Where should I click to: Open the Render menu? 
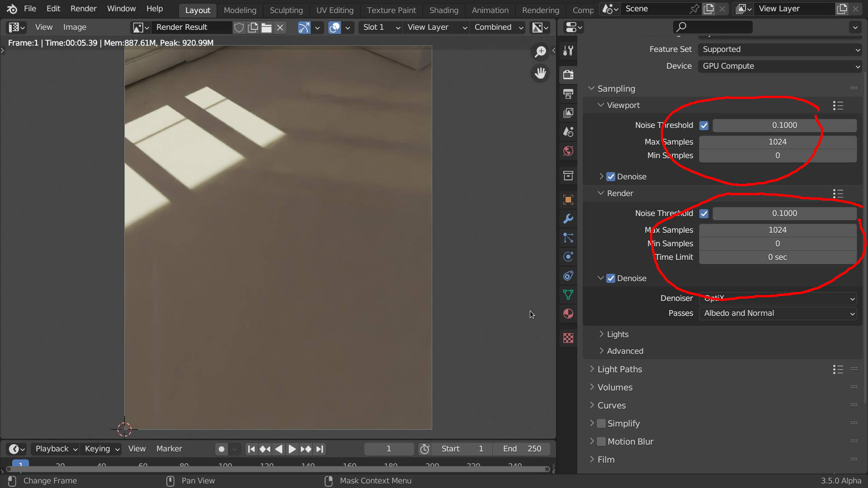pos(83,9)
